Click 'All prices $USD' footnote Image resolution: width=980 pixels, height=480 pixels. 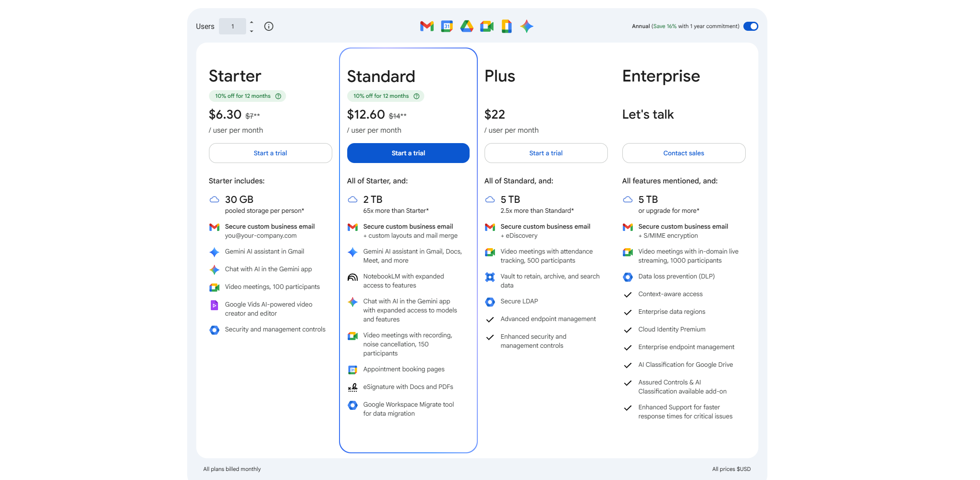click(x=731, y=469)
